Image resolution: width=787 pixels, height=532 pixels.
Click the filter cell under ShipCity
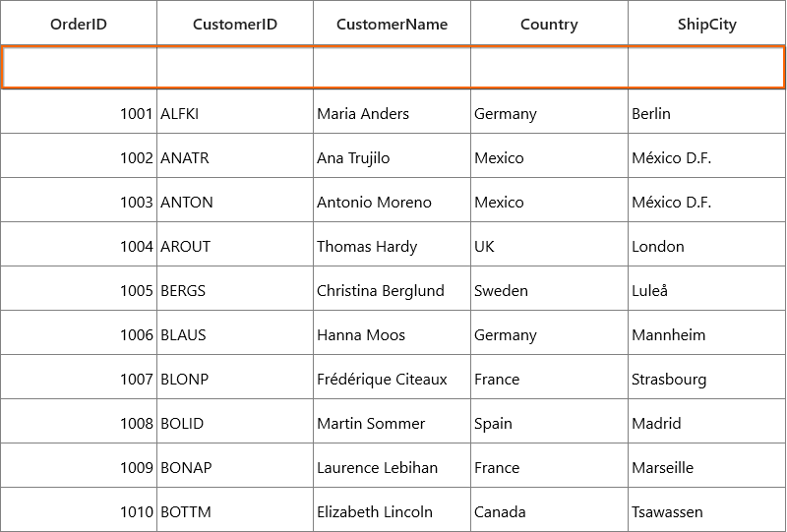[705, 67]
